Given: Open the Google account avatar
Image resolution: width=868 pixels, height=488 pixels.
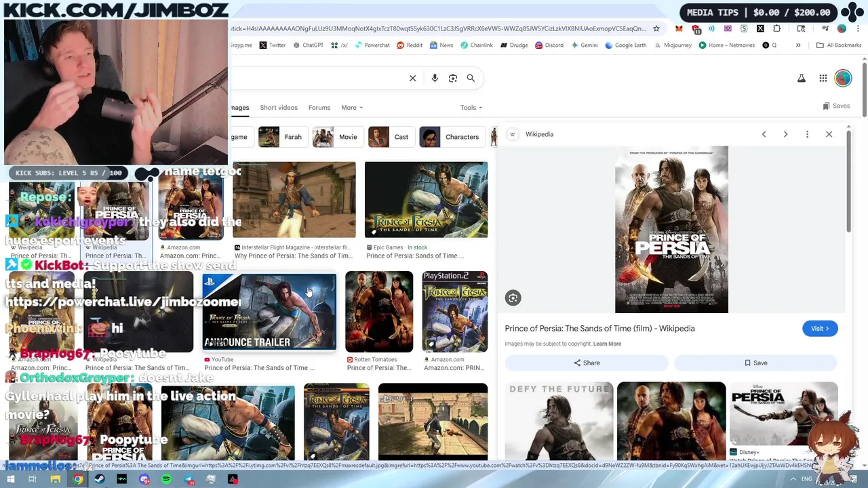Looking at the screenshot, I should coord(843,78).
